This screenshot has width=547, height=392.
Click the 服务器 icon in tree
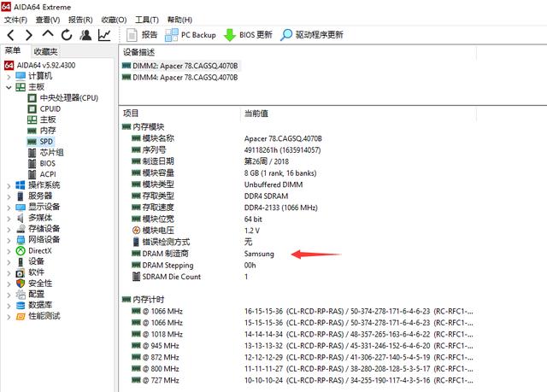coord(21,196)
